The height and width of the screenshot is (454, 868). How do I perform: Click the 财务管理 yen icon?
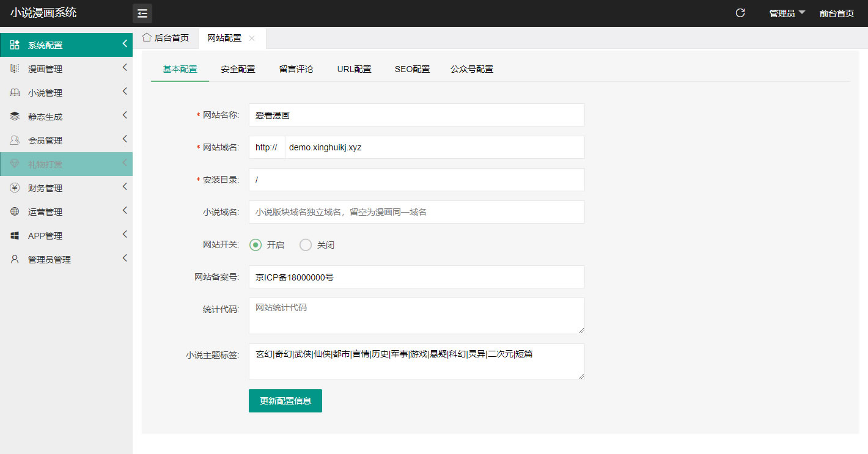(15, 188)
